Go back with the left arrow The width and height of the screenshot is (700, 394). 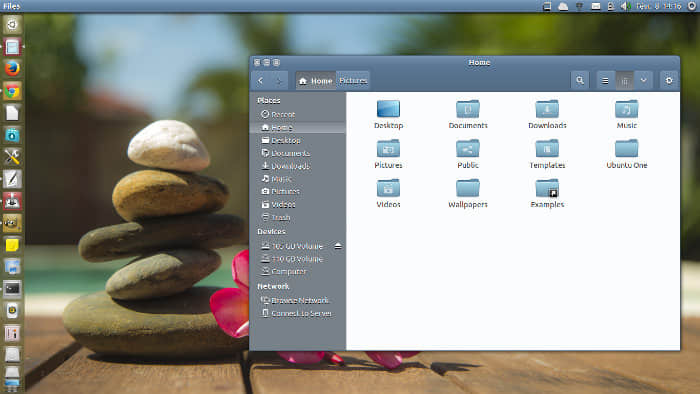point(261,80)
